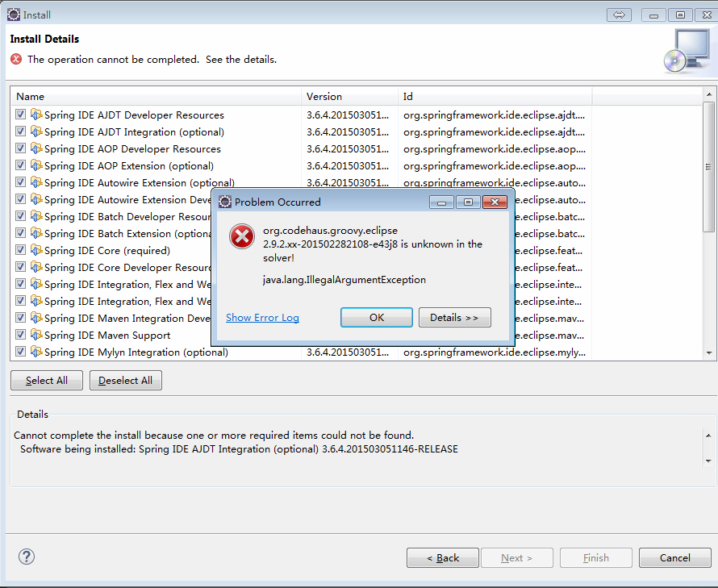Click the Spring IDE Maven Support feature icon

36,334
